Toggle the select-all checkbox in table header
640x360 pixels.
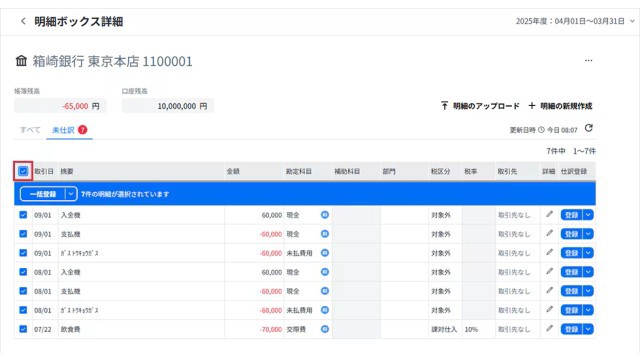[23, 171]
